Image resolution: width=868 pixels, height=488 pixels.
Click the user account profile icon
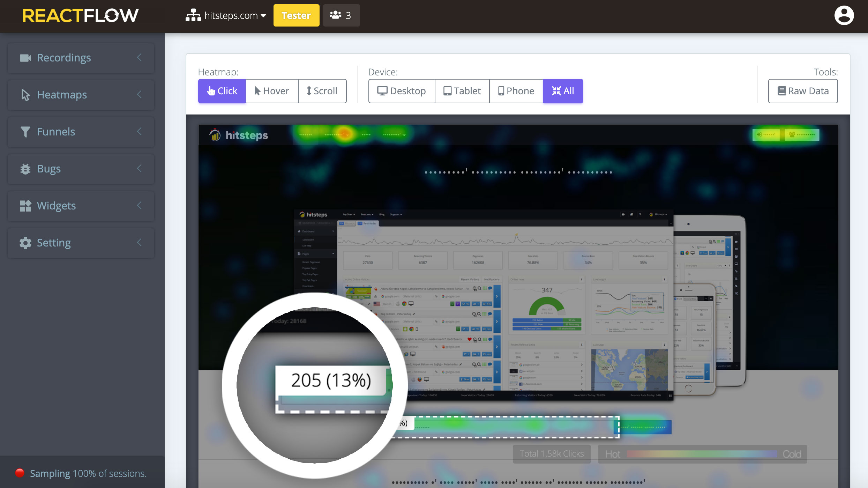[845, 15]
